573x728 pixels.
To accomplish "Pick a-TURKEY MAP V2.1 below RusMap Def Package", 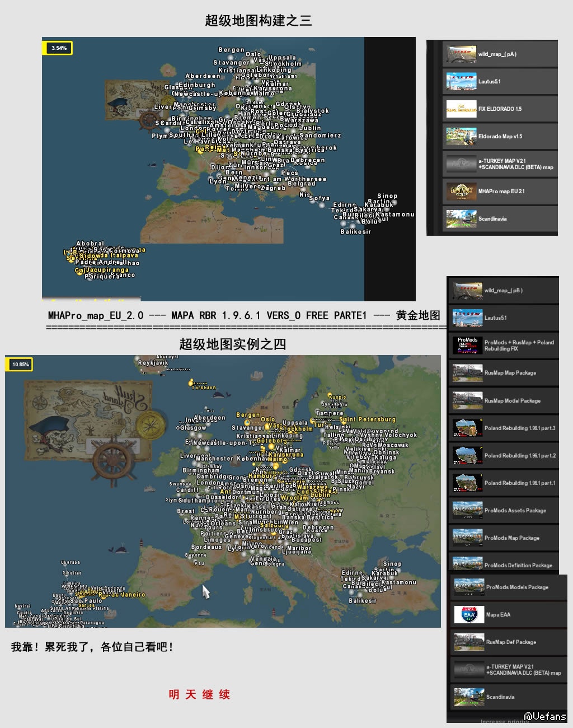I will [x=508, y=670].
